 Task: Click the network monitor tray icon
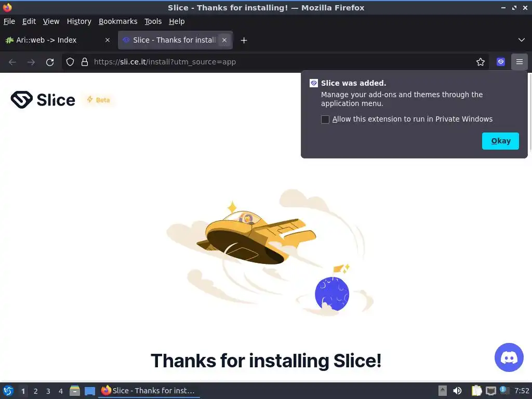490,391
